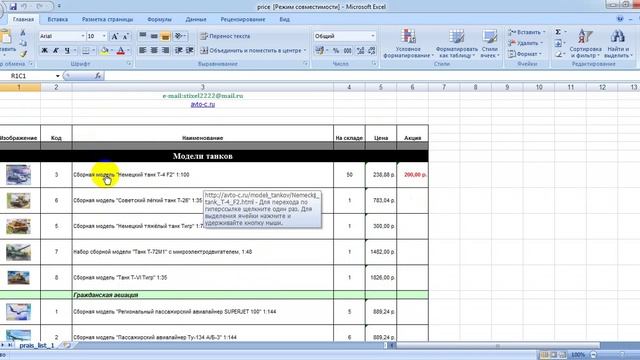Open the Разметка страницы tab
The width and height of the screenshot is (640, 360).
(x=107, y=20)
